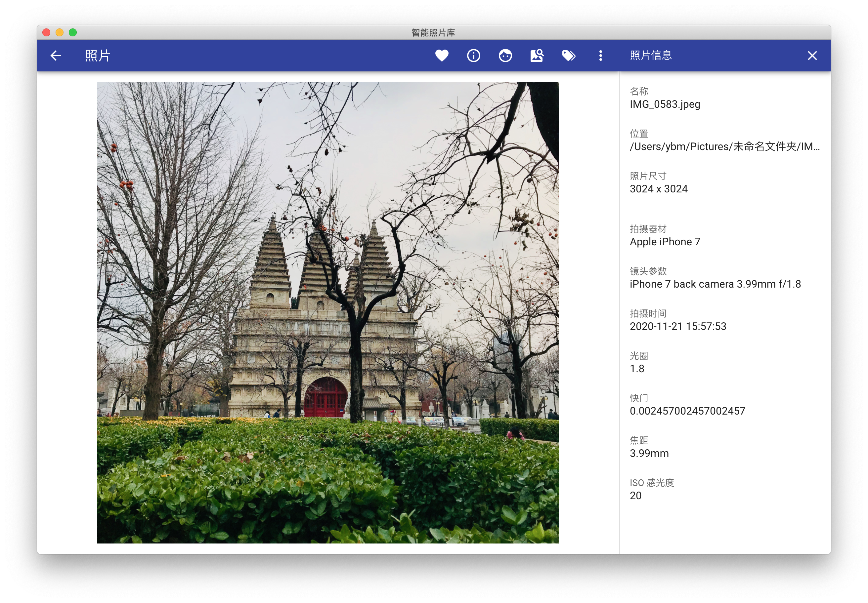Click the photo size 3024 x 3024
Screen dimensions: 868x603
[x=658, y=189]
